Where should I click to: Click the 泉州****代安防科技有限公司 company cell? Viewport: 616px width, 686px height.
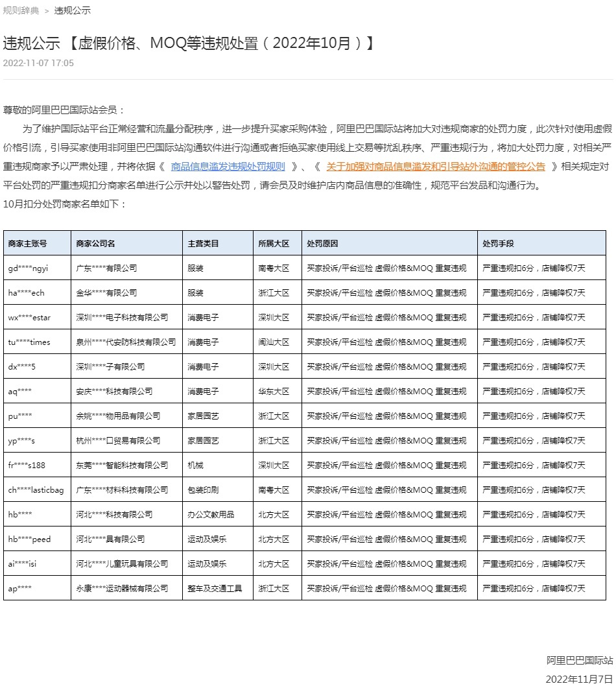click(x=126, y=342)
